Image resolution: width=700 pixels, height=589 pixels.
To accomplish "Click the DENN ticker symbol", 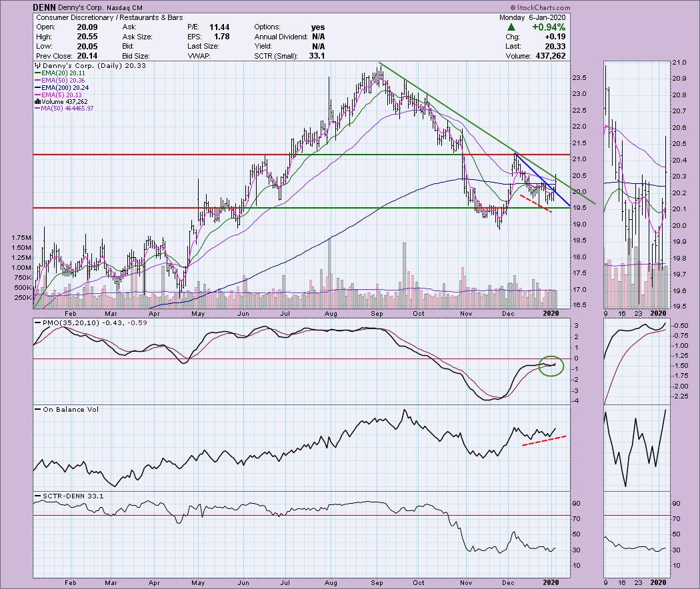I will click(x=44, y=7).
